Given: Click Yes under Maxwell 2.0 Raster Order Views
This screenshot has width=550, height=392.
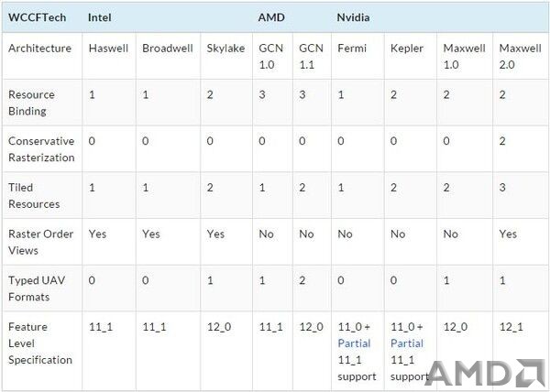Looking at the screenshot, I should click(x=508, y=234).
